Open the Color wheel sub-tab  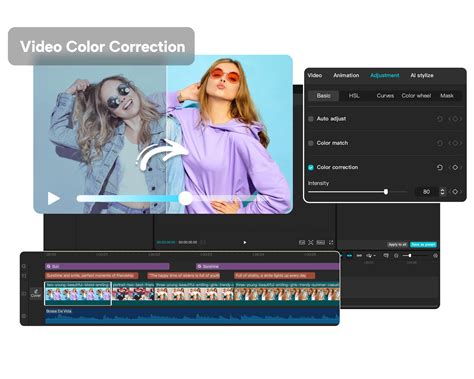[416, 96]
